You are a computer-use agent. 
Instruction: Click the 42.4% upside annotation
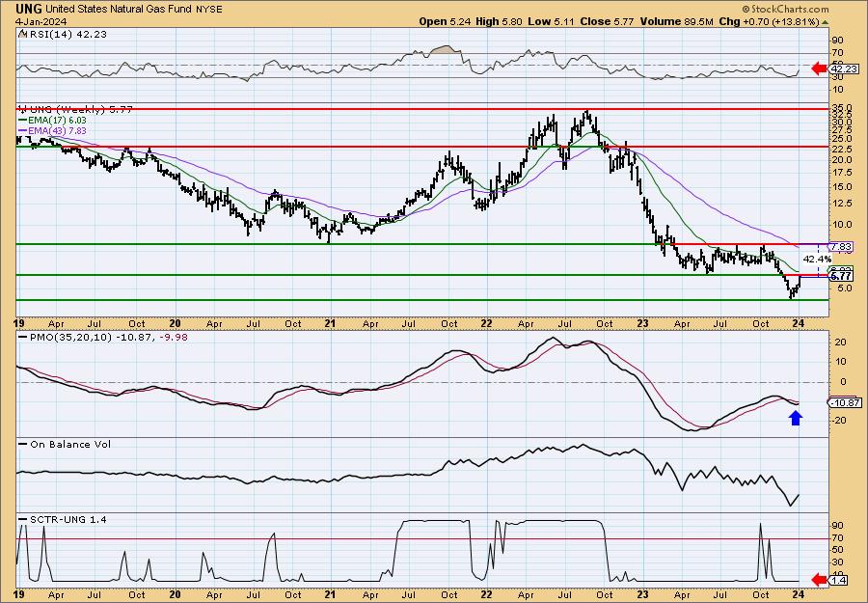pyautogui.click(x=817, y=260)
